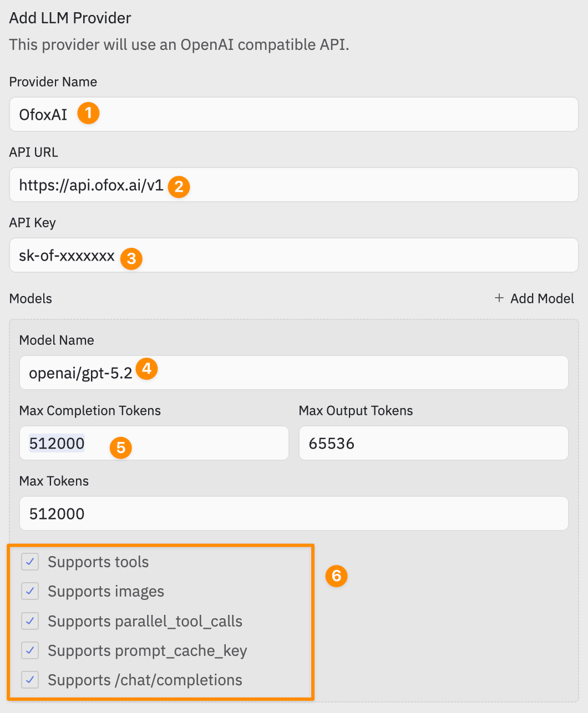Image resolution: width=588 pixels, height=713 pixels.
Task: Uncheck the Supports images option
Action: coord(30,591)
